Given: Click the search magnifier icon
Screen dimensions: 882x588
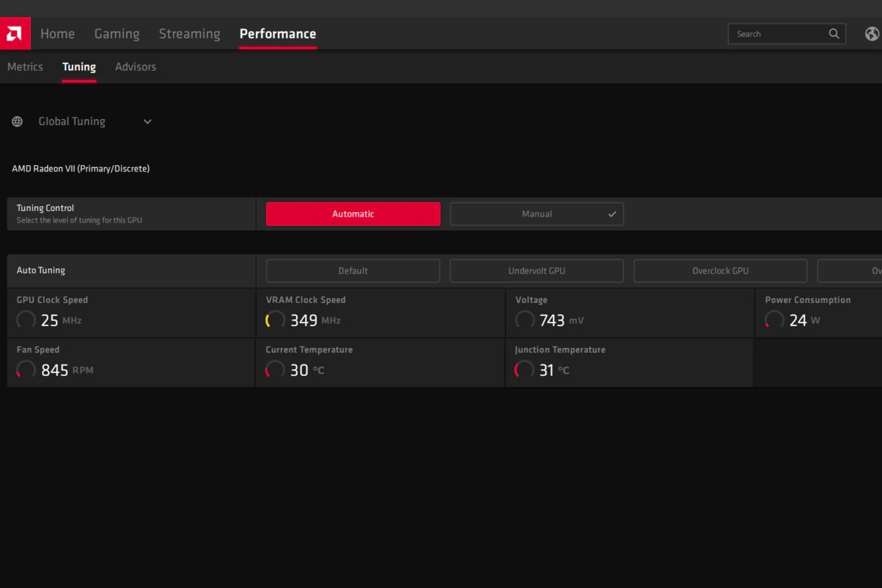Looking at the screenshot, I should (834, 34).
